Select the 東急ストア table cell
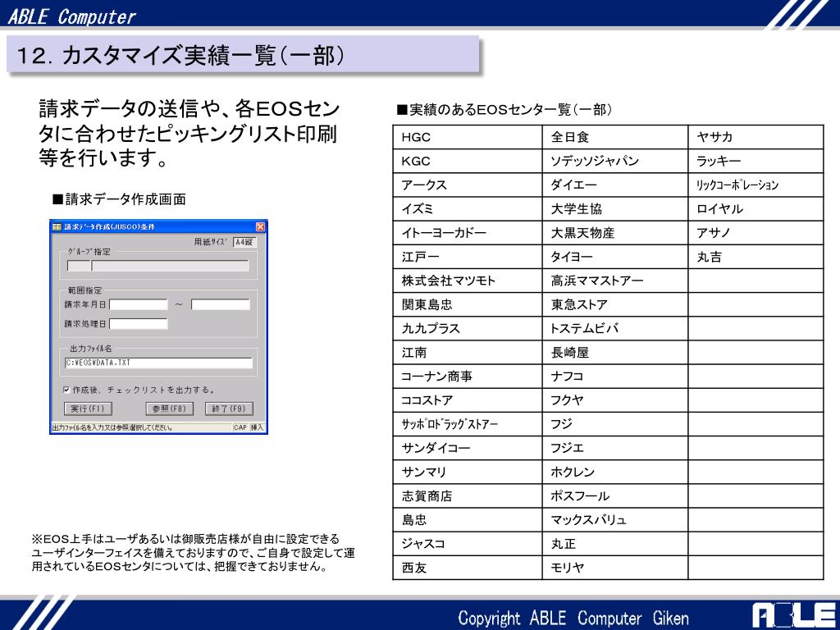840x630 pixels. [x=615, y=305]
